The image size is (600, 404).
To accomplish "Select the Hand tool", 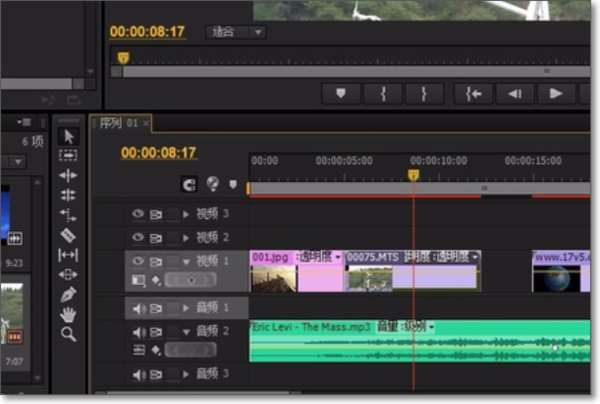I will point(68,314).
